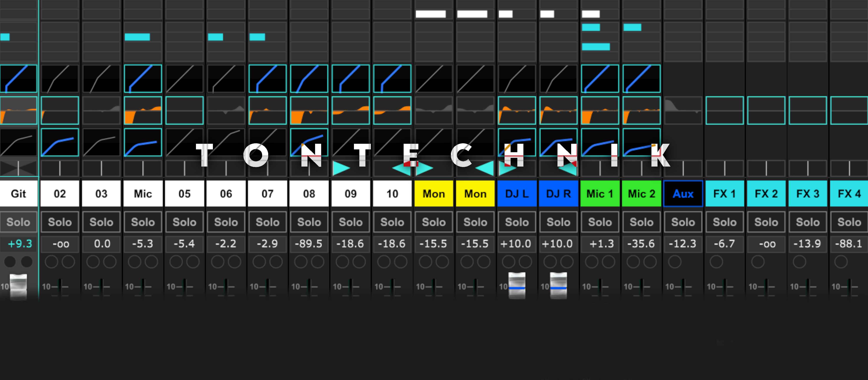The height and width of the screenshot is (380, 868).
Task: Click the white send block on DJ L channel
Action: pos(505,14)
